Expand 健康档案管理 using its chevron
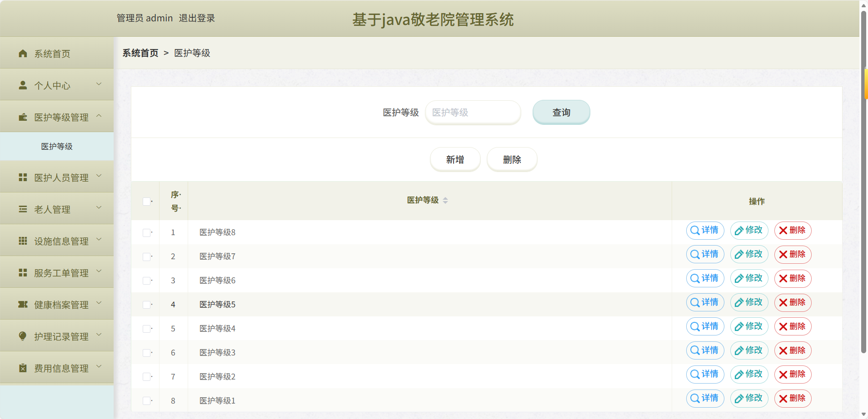Viewport: 868px width, 419px height. [99, 303]
